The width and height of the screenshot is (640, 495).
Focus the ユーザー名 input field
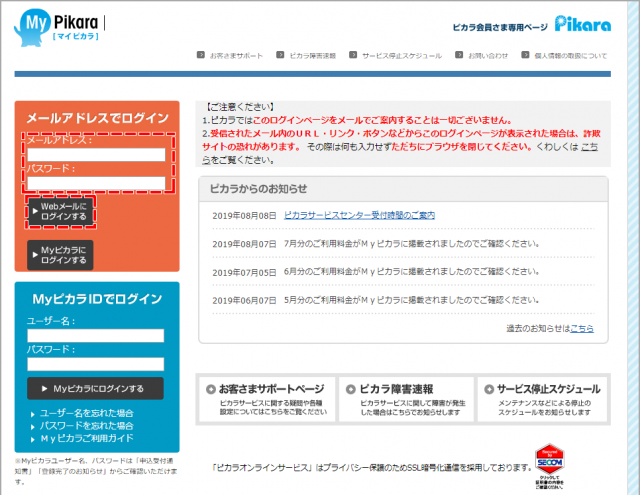96,335
